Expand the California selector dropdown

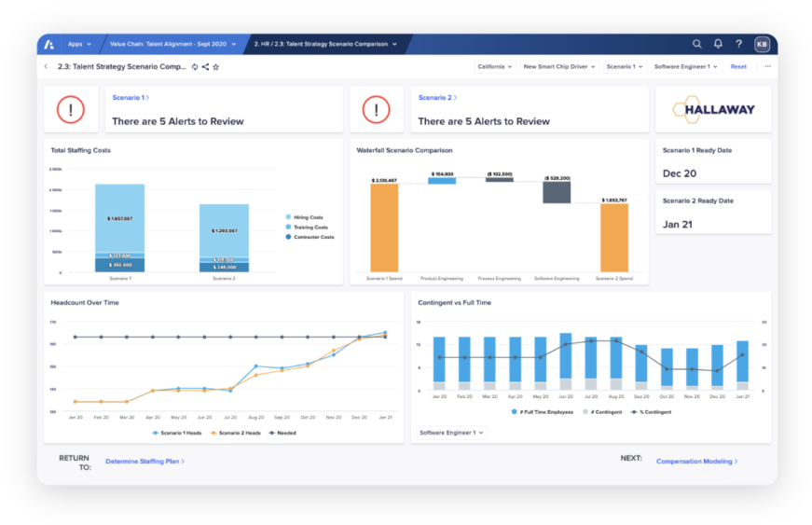[494, 67]
